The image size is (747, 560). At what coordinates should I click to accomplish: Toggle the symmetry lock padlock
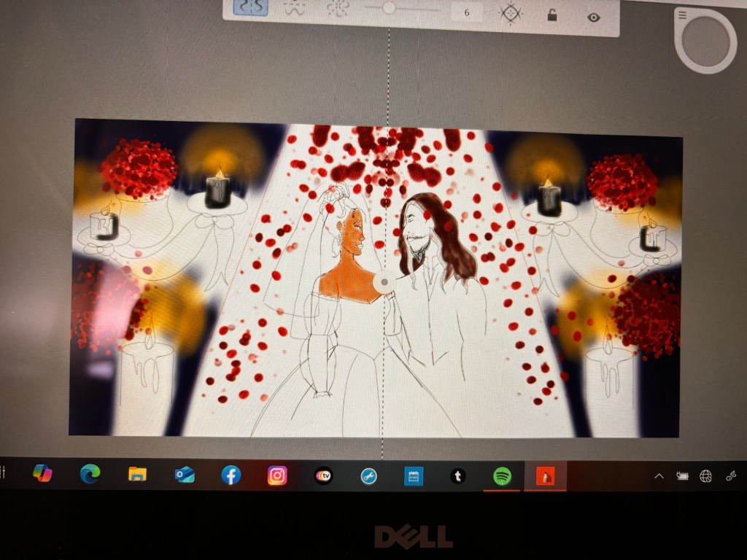point(553,15)
